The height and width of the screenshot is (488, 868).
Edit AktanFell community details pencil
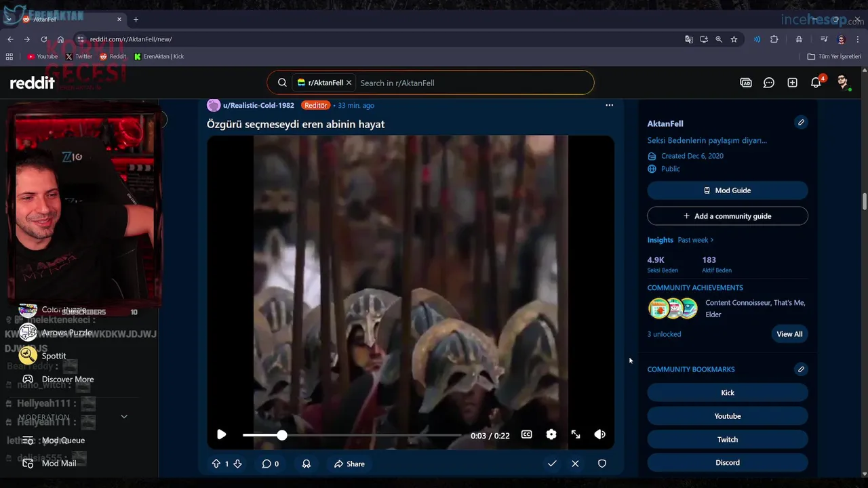801,123
